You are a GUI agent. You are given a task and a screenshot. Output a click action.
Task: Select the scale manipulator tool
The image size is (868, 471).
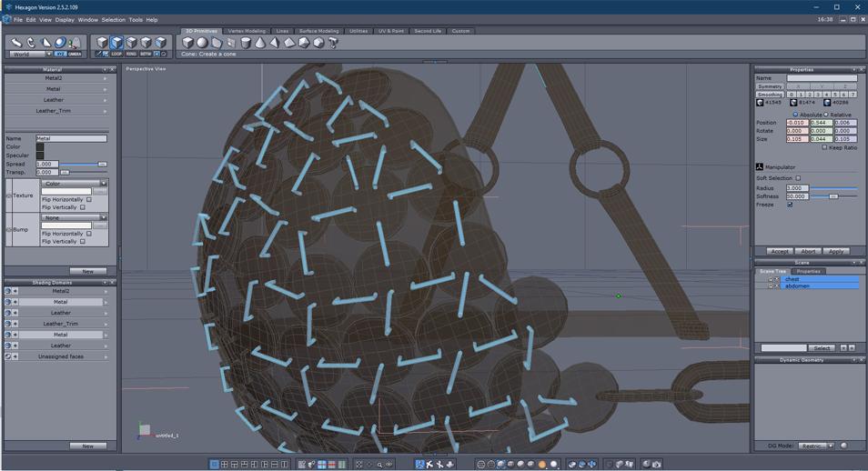45,43
